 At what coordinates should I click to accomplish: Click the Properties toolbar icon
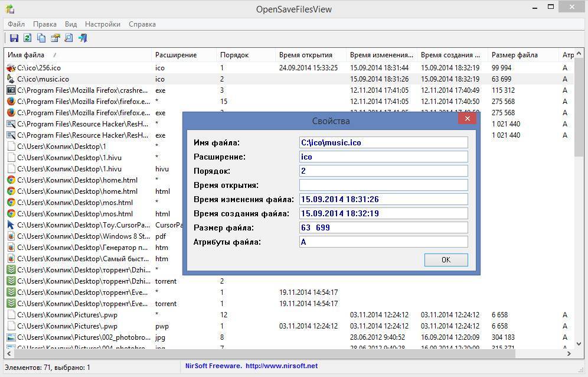click(55, 38)
